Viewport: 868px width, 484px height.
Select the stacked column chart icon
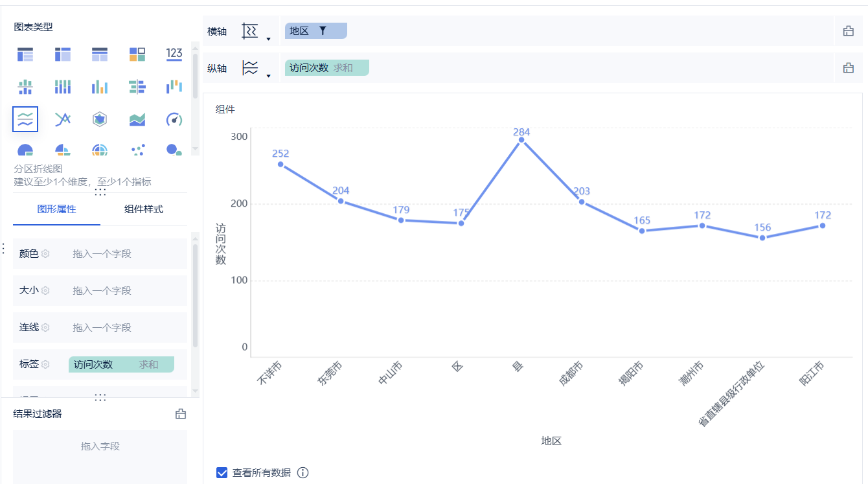(x=63, y=86)
